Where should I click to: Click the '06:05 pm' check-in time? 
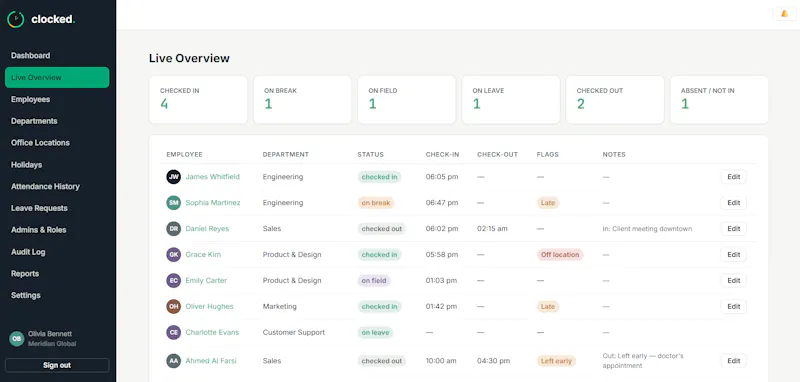click(442, 177)
